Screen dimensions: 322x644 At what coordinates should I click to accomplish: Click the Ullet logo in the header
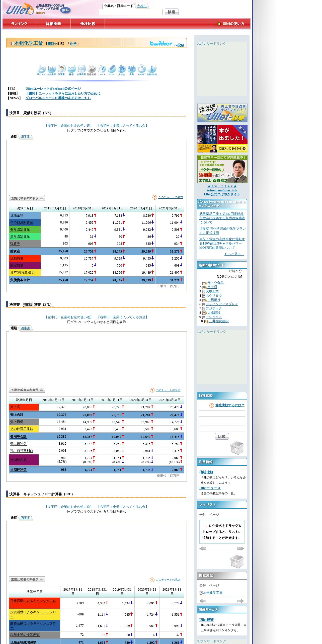pos(20,9)
